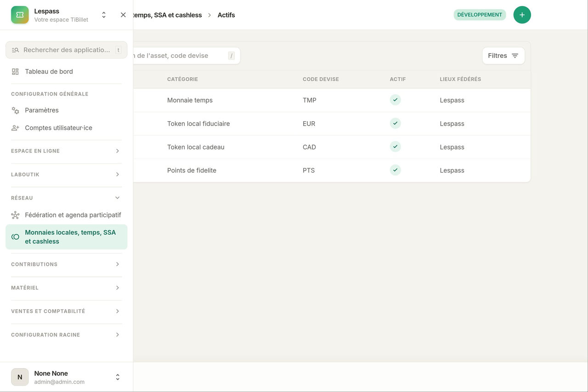Expand the Espace en ligne section
The height and width of the screenshot is (392, 588).
click(x=67, y=151)
